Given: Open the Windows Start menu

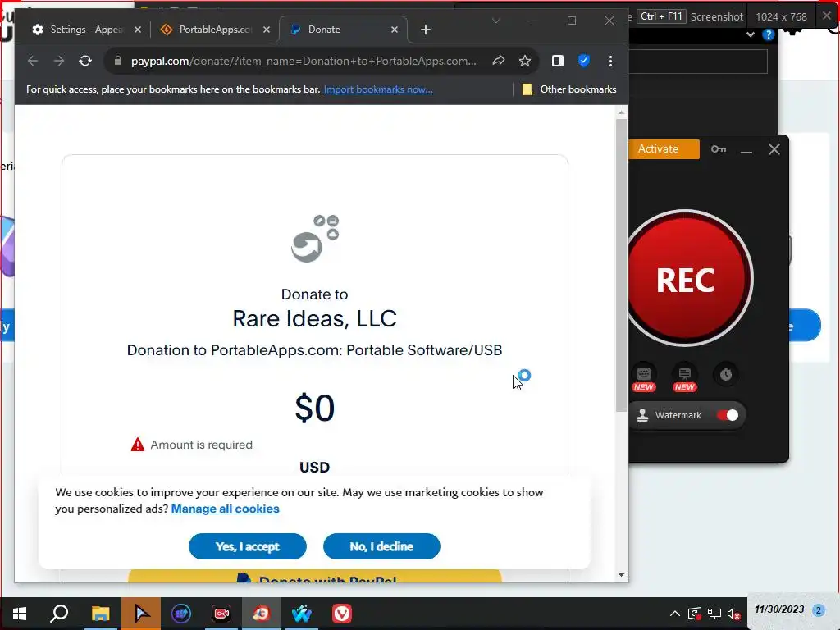Looking at the screenshot, I should pyautogui.click(x=20, y=614).
